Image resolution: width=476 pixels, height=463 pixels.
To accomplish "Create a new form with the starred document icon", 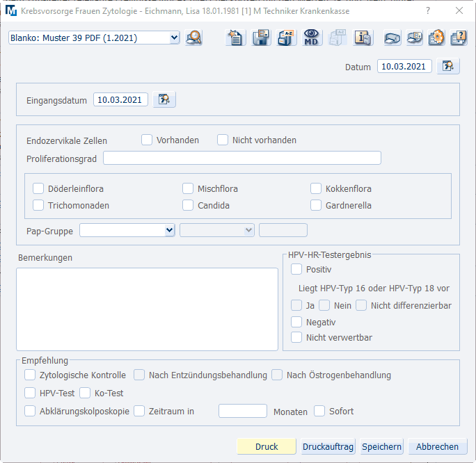I will (x=236, y=38).
